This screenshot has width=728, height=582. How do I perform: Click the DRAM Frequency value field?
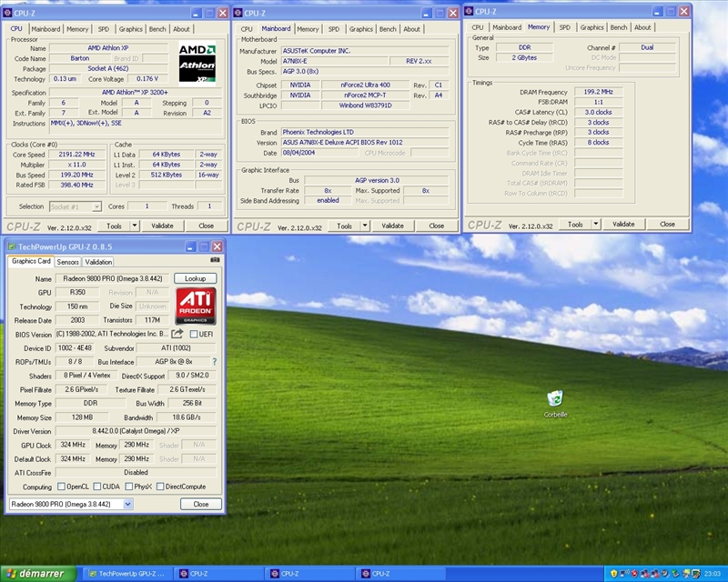click(598, 92)
